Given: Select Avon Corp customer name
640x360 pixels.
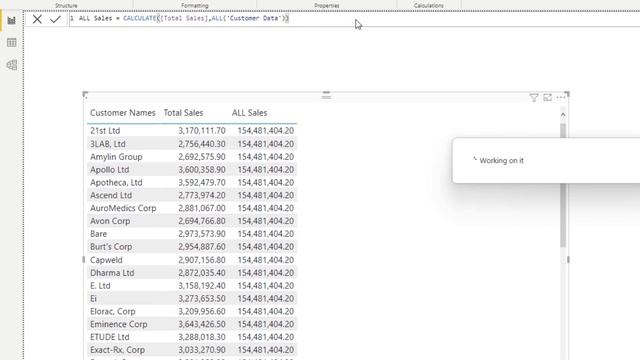Looking at the screenshot, I should (x=110, y=221).
